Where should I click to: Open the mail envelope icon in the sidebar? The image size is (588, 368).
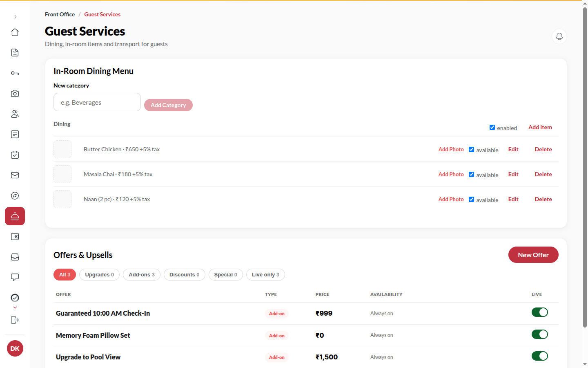(x=15, y=175)
